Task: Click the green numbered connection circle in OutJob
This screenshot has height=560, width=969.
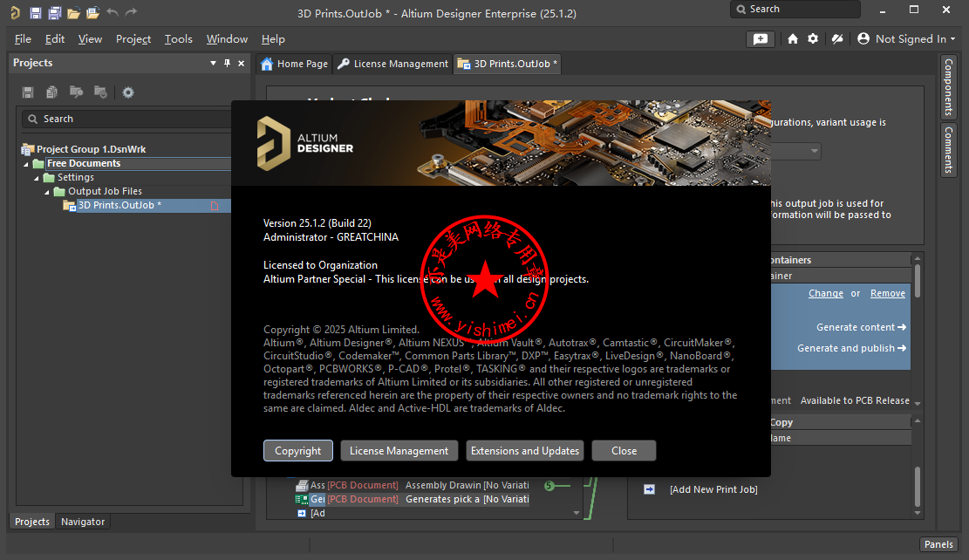Action: (x=549, y=486)
